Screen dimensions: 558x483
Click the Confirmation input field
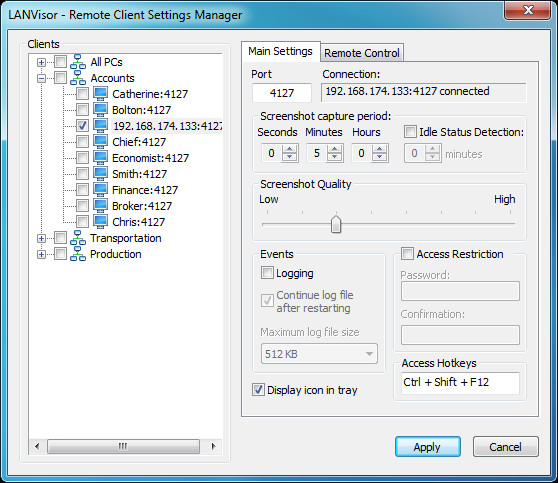[460, 335]
